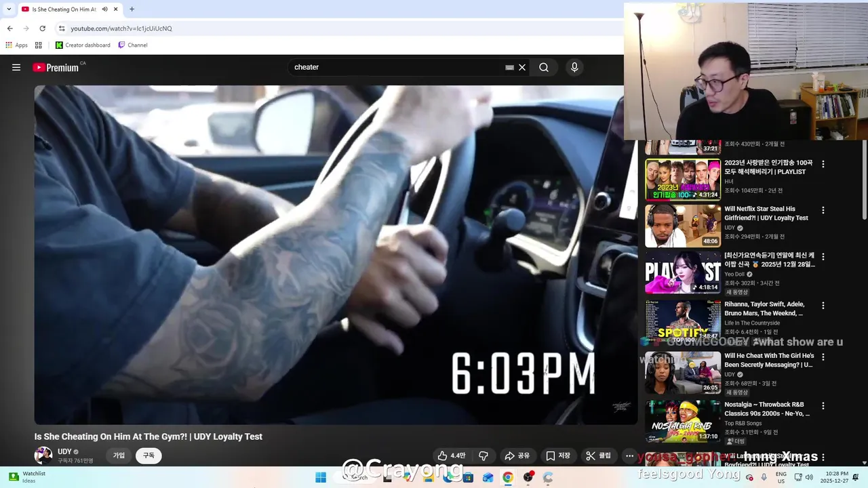Open '2023년 사랑받은 인기팝송 100곡' playlist thumbnail
868x488 pixels.
[x=683, y=180]
